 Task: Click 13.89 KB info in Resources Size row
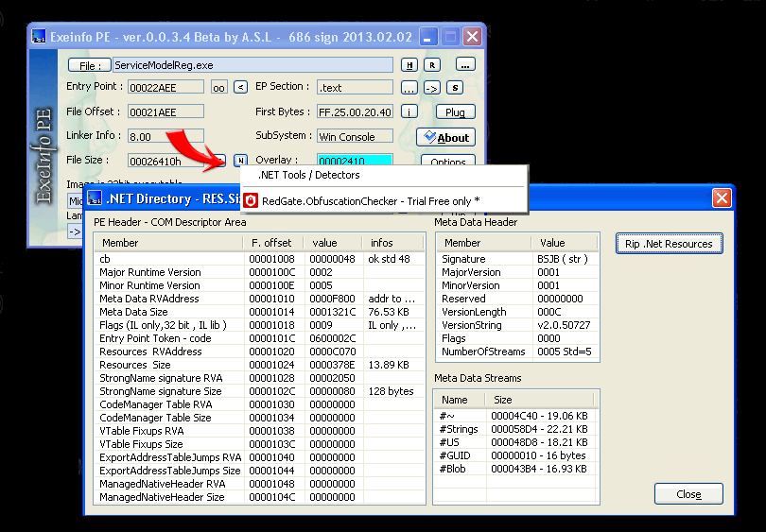tap(389, 365)
